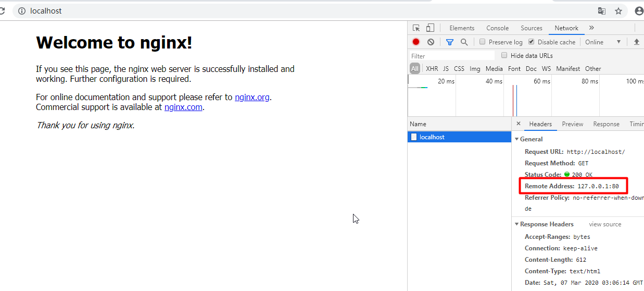This screenshot has height=291, width=644.
Task: Open the Console panel tab
Action: click(498, 28)
